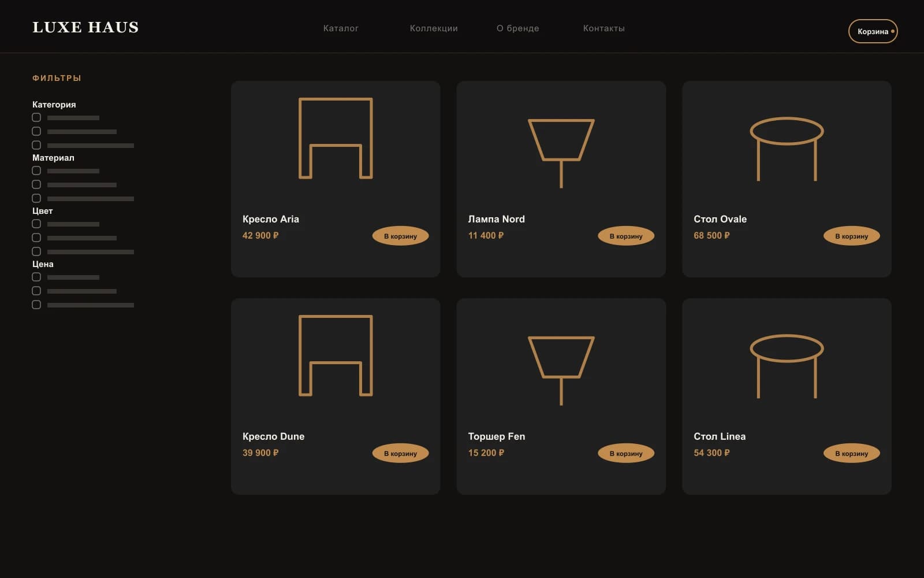The image size is (924, 578).
Task: Add Стол Linea to cart
Action: coord(852,453)
